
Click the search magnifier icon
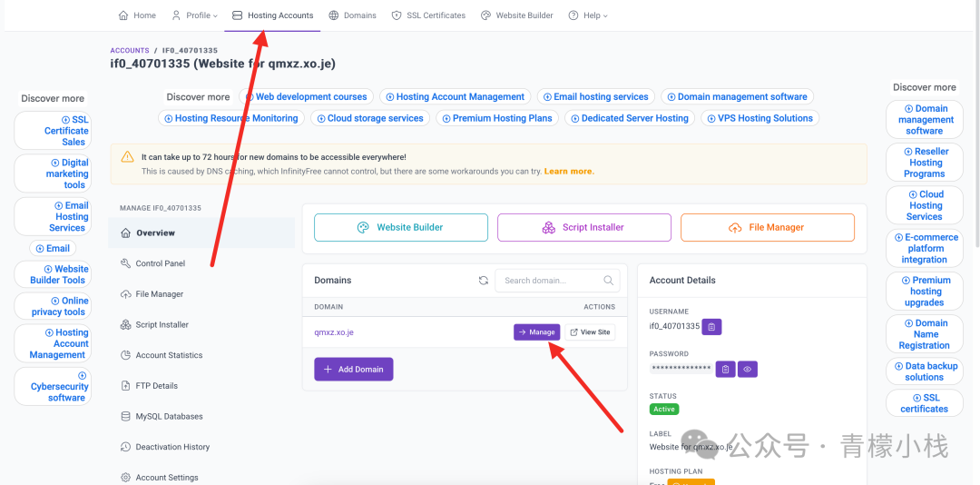click(x=609, y=281)
